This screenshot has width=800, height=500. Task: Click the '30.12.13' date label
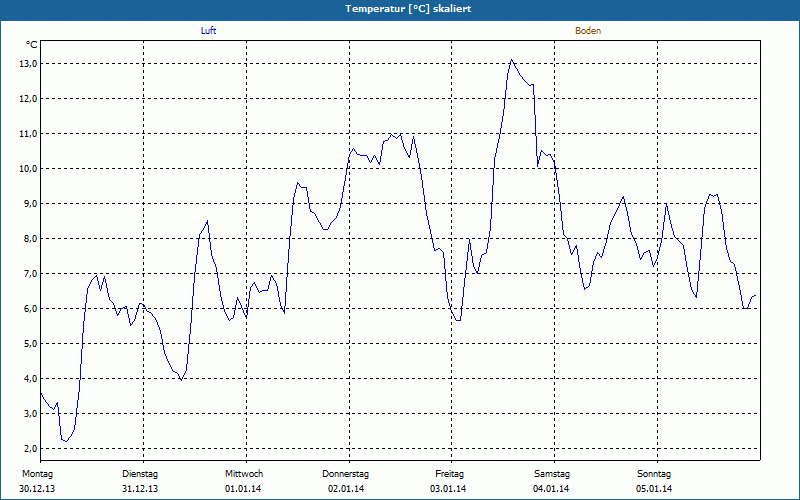(x=37, y=489)
